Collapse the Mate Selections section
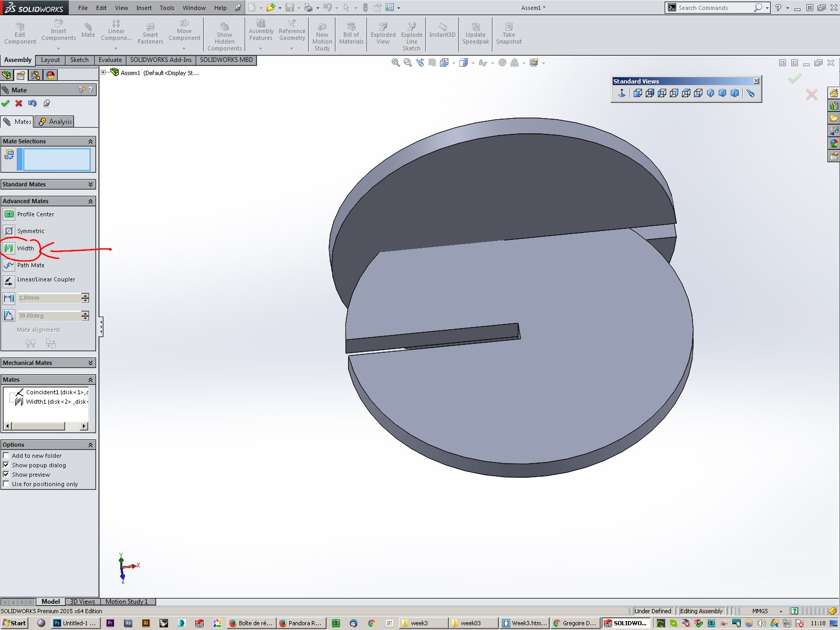840x630 pixels. [x=90, y=141]
